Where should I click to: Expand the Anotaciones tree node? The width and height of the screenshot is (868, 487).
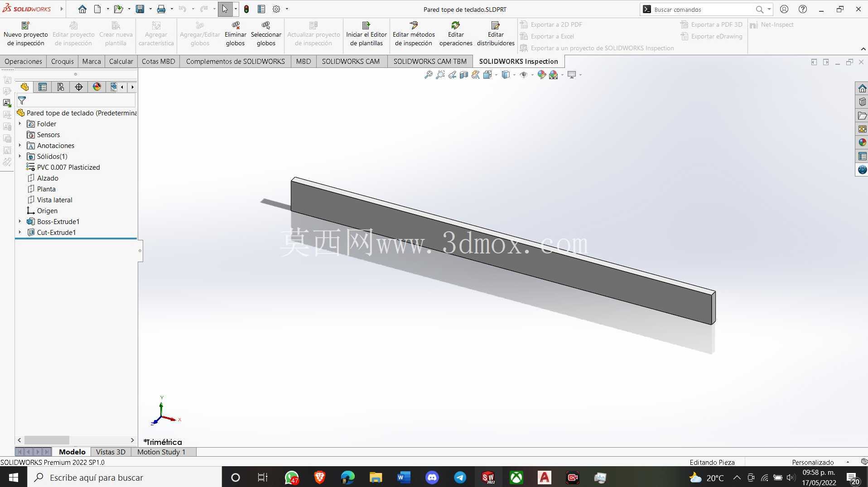pos(20,145)
